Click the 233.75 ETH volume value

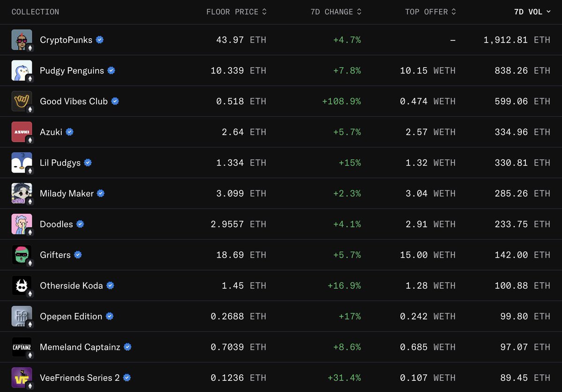pyautogui.click(x=523, y=224)
